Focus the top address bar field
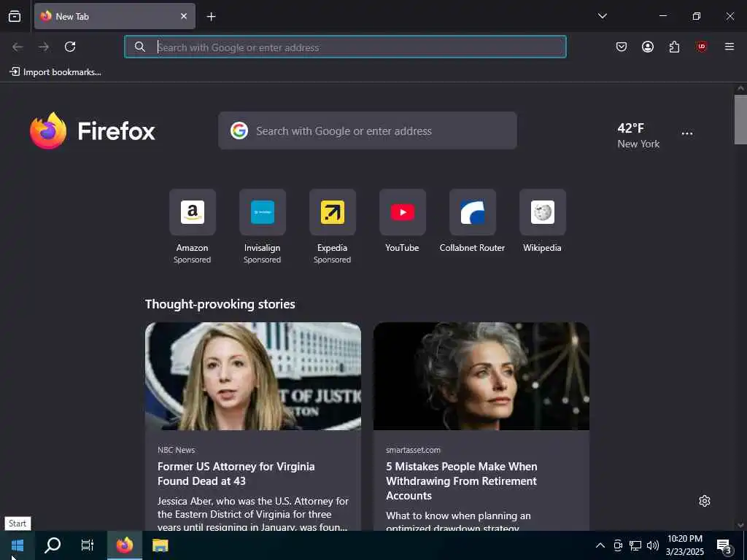This screenshot has height=560, width=747. pos(345,47)
